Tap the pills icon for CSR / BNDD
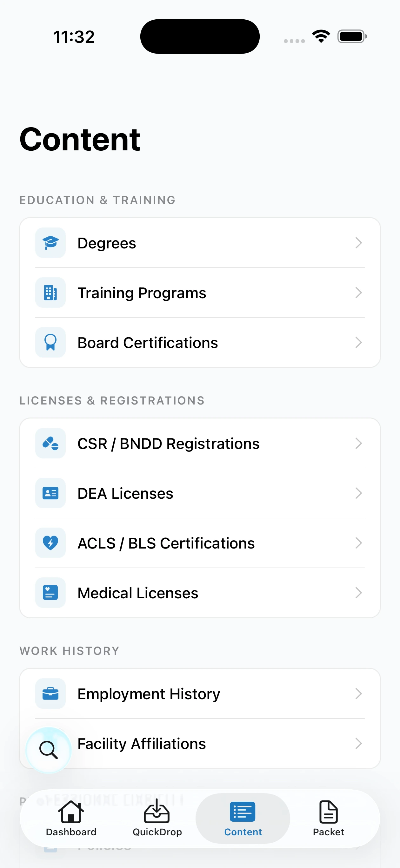Viewport: 400px width, 868px height. click(x=50, y=443)
